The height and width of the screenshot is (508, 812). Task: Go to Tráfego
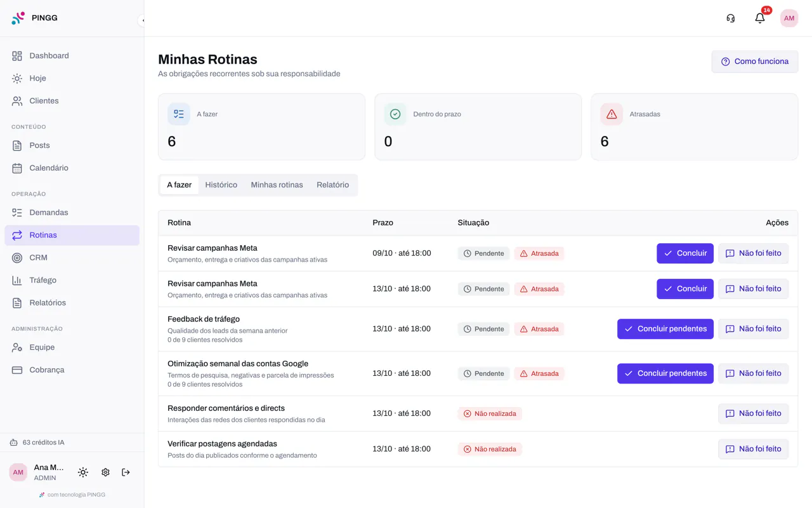[72, 280]
